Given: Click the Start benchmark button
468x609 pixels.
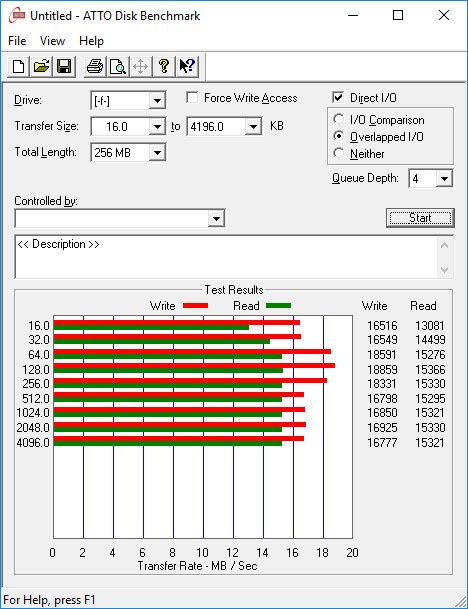Looking at the screenshot, I should pyautogui.click(x=420, y=218).
